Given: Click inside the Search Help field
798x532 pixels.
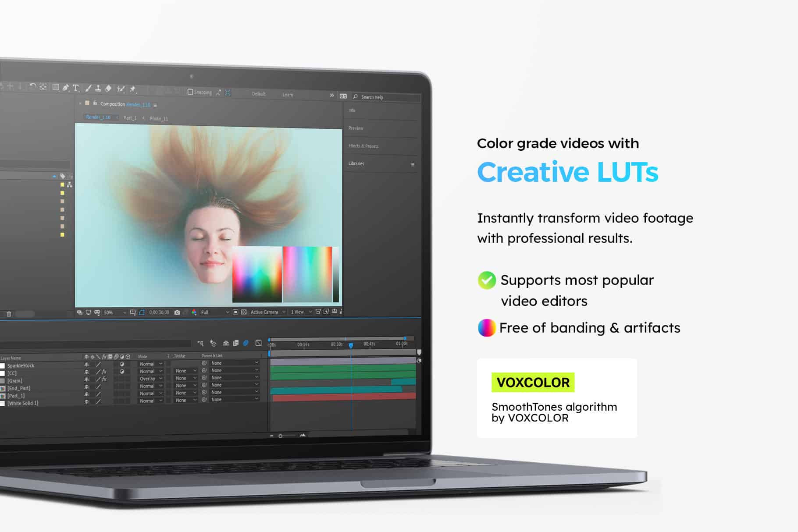Looking at the screenshot, I should [x=386, y=97].
